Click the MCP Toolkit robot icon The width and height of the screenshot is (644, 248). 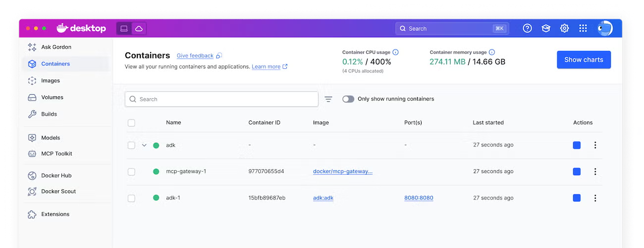[32, 154]
